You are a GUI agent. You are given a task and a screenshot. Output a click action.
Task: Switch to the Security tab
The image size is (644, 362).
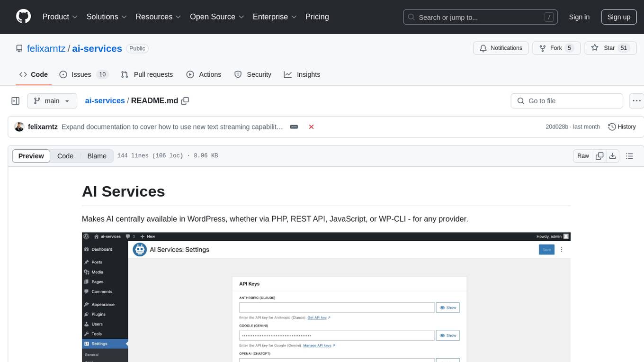(x=253, y=74)
